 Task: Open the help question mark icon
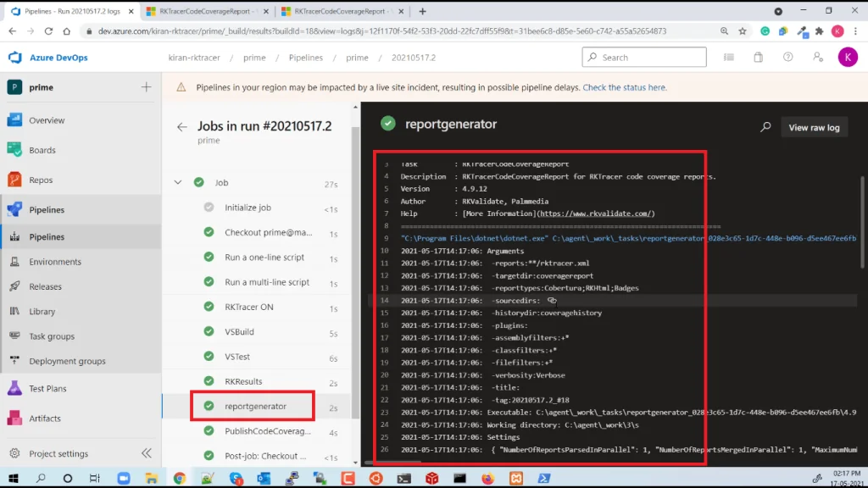787,57
